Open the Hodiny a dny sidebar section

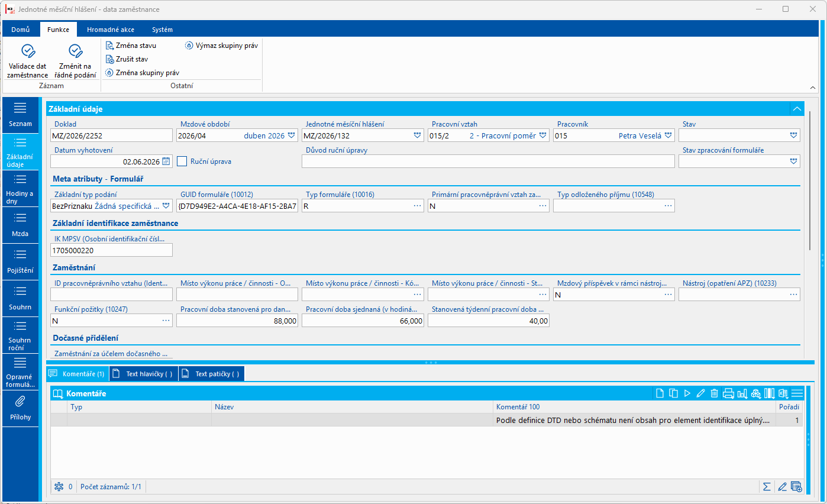[x=20, y=188]
